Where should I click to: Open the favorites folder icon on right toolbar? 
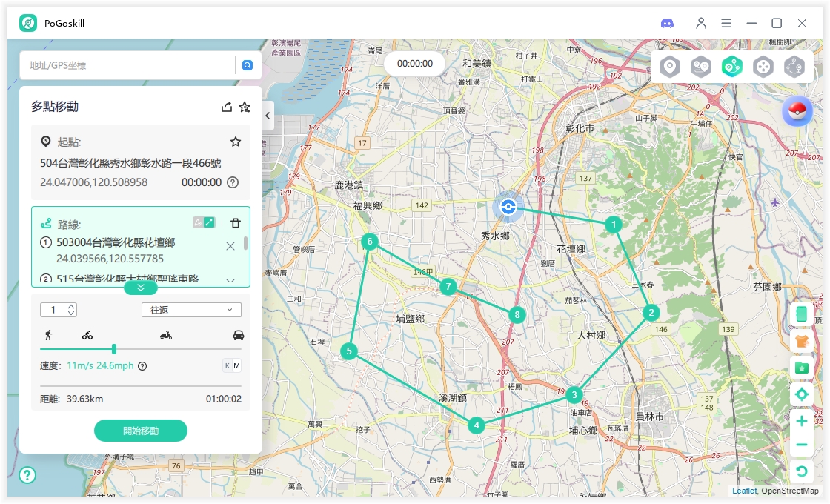pyautogui.click(x=801, y=368)
